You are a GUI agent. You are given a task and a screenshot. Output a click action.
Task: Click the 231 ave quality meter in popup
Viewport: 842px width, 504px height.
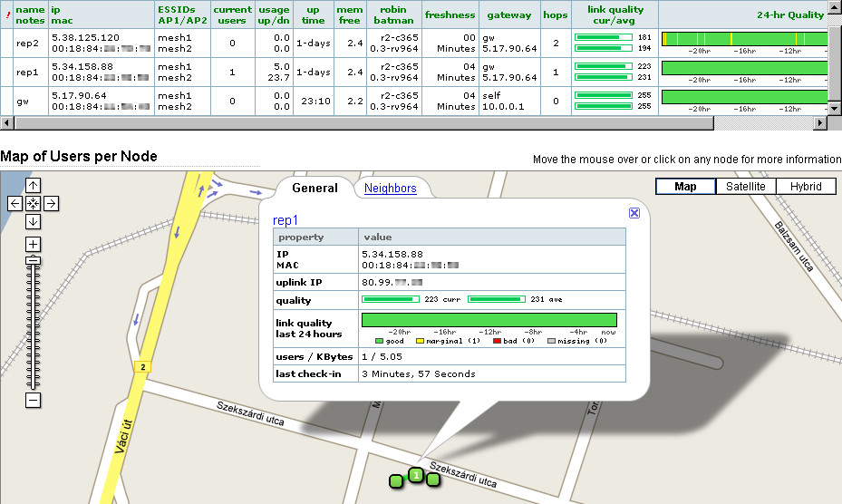pos(497,299)
